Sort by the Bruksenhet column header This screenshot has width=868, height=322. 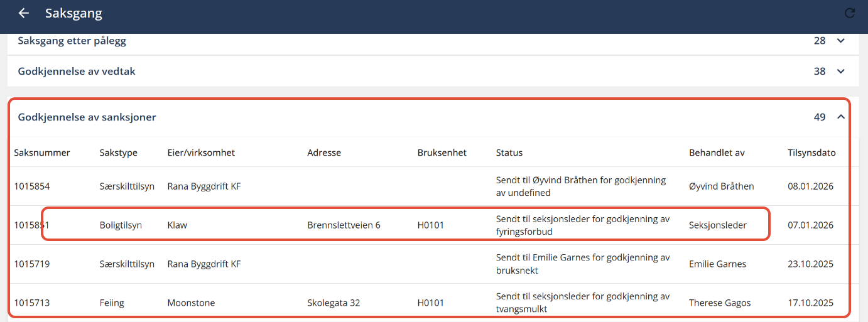pyautogui.click(x=442, y=153)
